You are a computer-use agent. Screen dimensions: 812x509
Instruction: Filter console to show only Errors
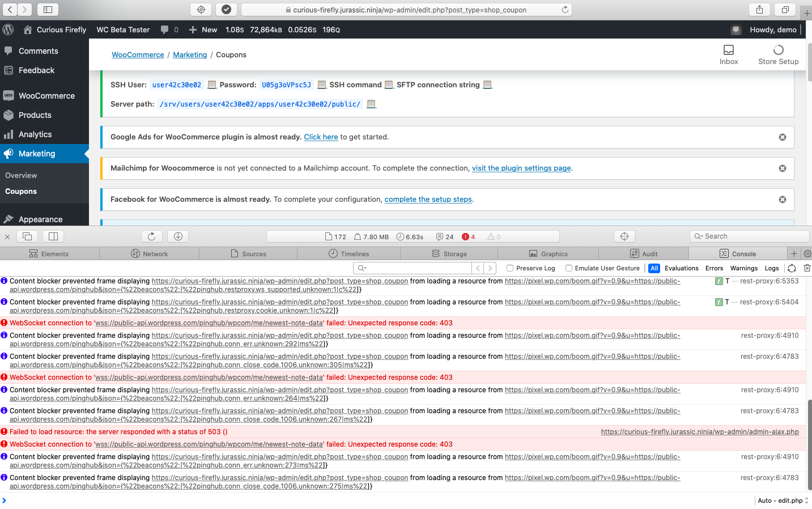point(714,268)
